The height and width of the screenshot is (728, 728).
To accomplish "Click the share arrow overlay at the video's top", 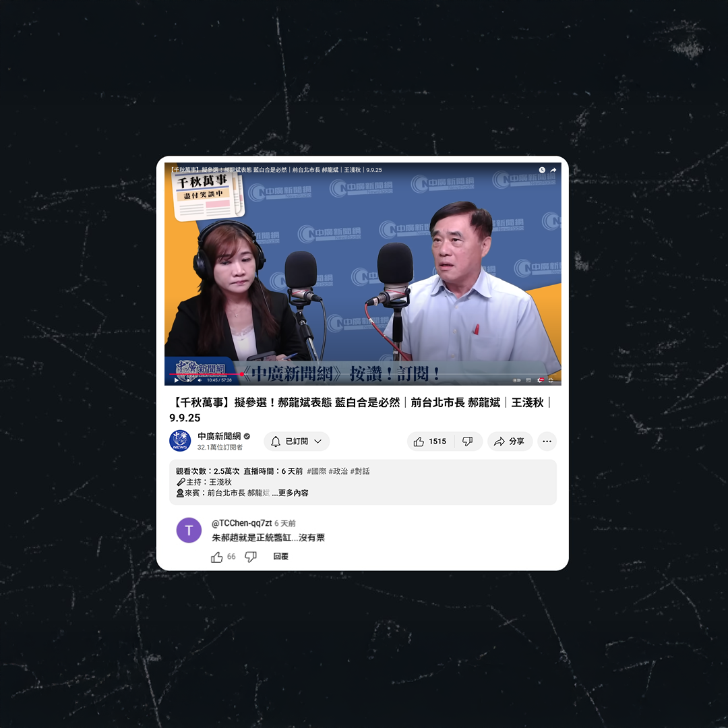I will [x=553, y=170].
